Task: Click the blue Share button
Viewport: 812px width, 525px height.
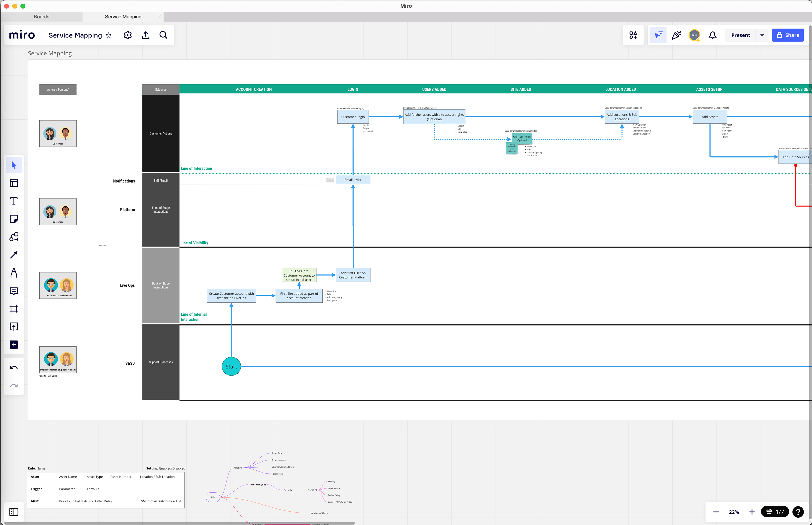Action: pyautogui.click(x=787, y=35)
